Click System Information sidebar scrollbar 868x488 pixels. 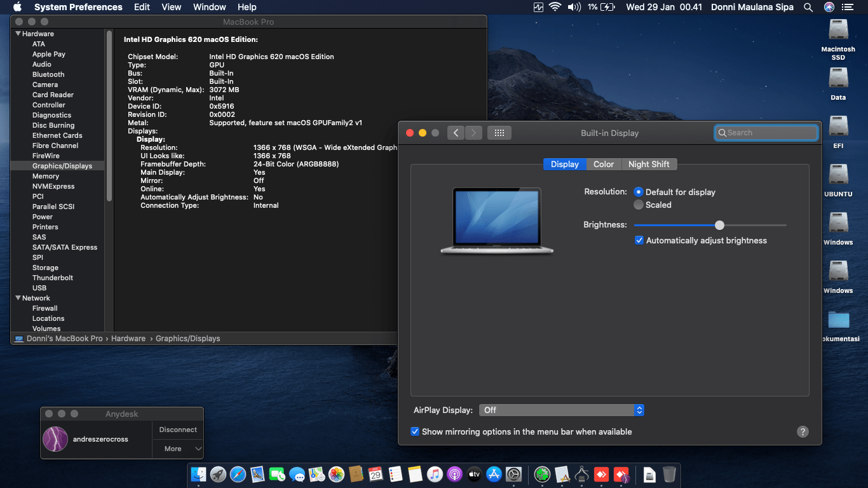[x=109, y=116]
